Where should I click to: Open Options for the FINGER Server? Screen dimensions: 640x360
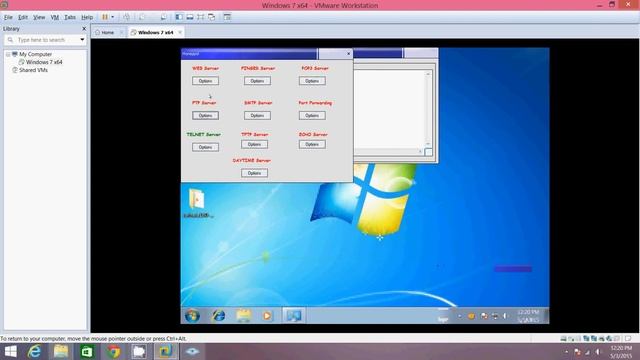tap(257, 81)
